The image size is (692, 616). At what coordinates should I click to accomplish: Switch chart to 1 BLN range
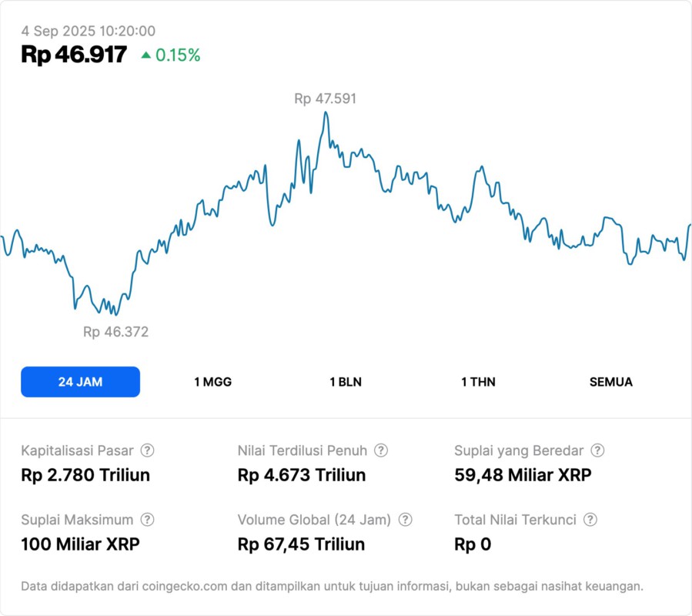coord(346,382)
